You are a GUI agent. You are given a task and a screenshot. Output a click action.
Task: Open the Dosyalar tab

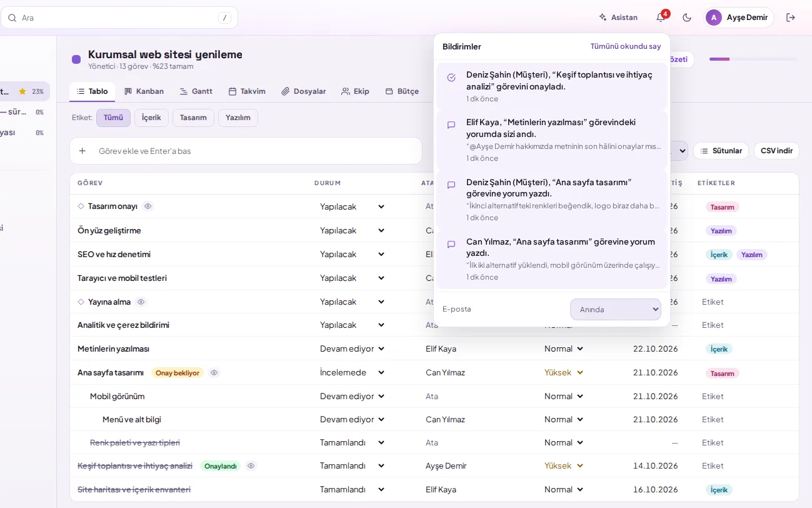(303, 91)
